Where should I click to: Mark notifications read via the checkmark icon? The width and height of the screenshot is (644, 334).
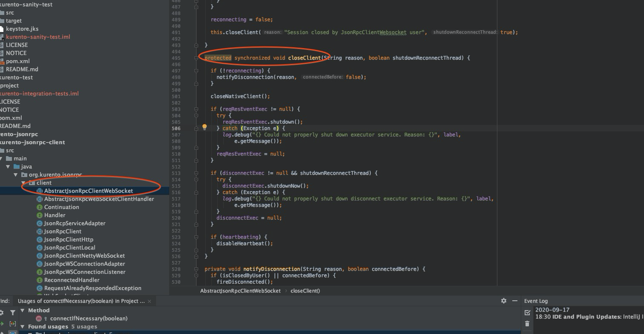coord(527,312)
